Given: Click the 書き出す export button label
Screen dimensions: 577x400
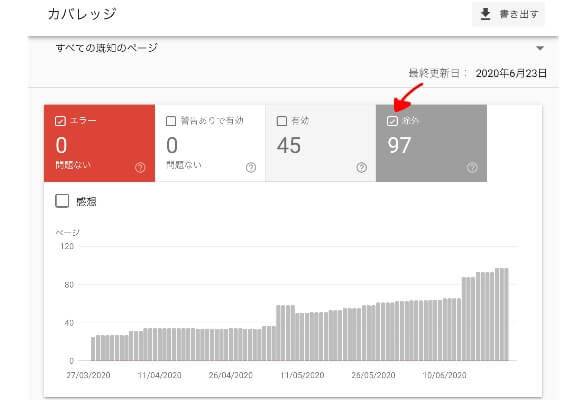Looking at the screenshot, I should pyautogui.click(x=518, y=14).
